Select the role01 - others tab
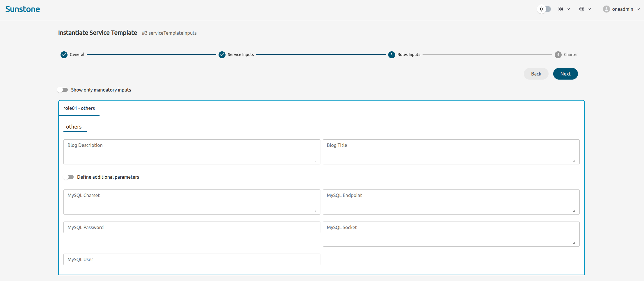644x281 pixels. point(79,108)
